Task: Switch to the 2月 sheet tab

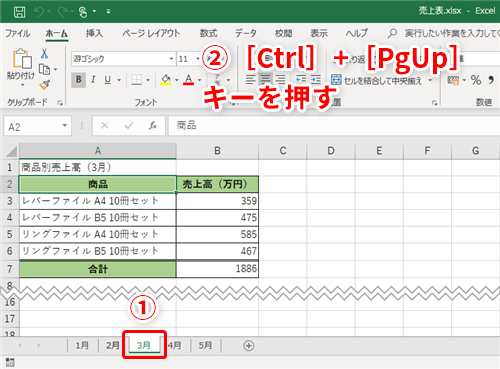Action: [x=113, y=345]
